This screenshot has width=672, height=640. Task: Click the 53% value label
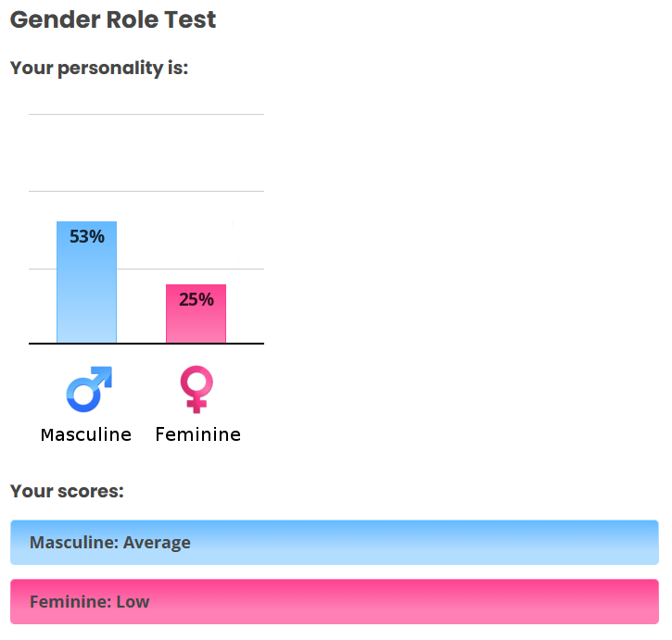tap(86, 237)
